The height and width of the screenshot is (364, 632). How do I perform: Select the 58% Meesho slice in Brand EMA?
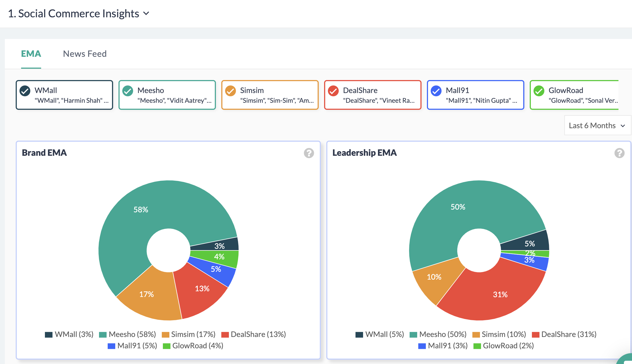pyautogui.click(x=141, y=210)
